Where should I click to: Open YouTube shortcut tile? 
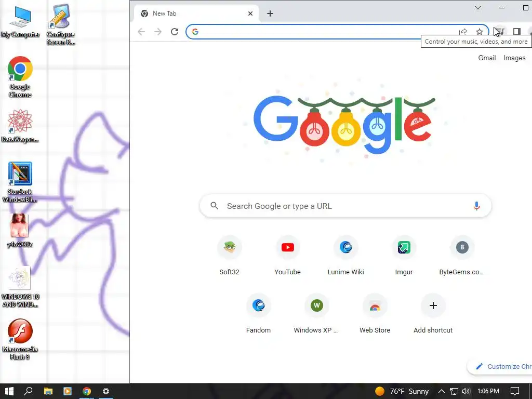click(288, 256)
